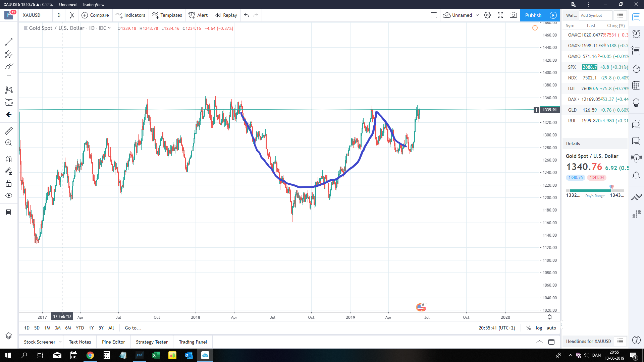The width and height of the screenshot is (644, 362).
Task: Open the Strategy Tester tab
Action: pos(152,342)
